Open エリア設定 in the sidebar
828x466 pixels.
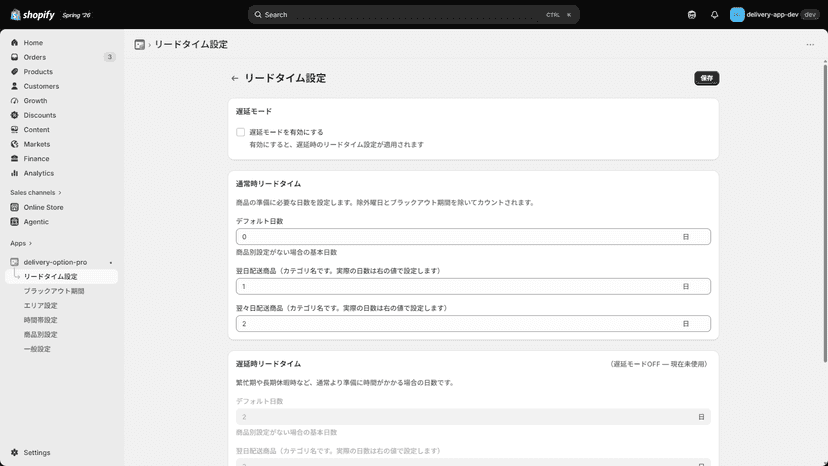[41, 305]
